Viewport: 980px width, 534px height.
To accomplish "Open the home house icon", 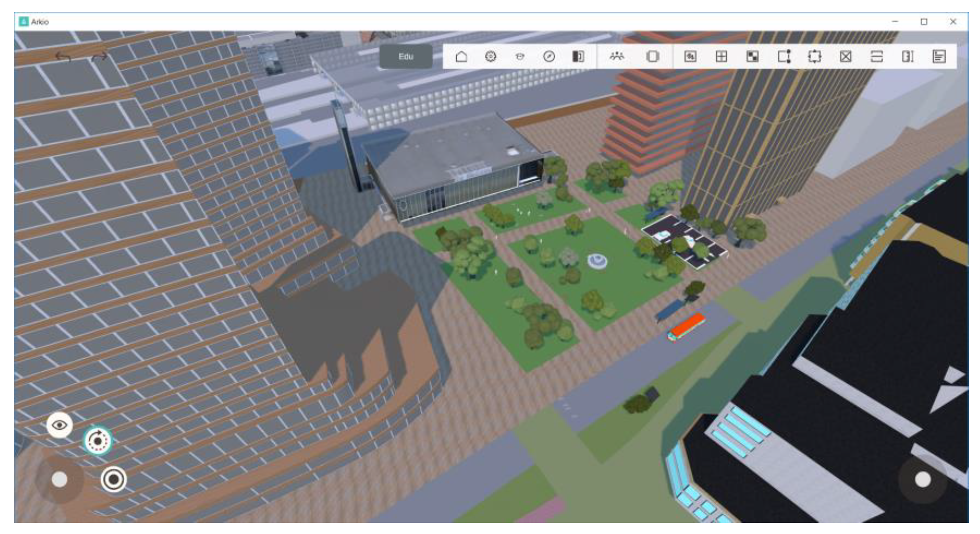I will tap(461, 56).
